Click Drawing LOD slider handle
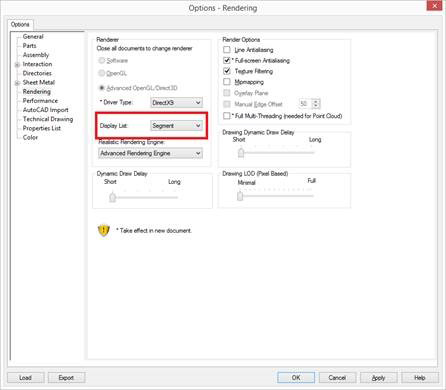This screenshot has width=446, height=390. click(240, 196)
